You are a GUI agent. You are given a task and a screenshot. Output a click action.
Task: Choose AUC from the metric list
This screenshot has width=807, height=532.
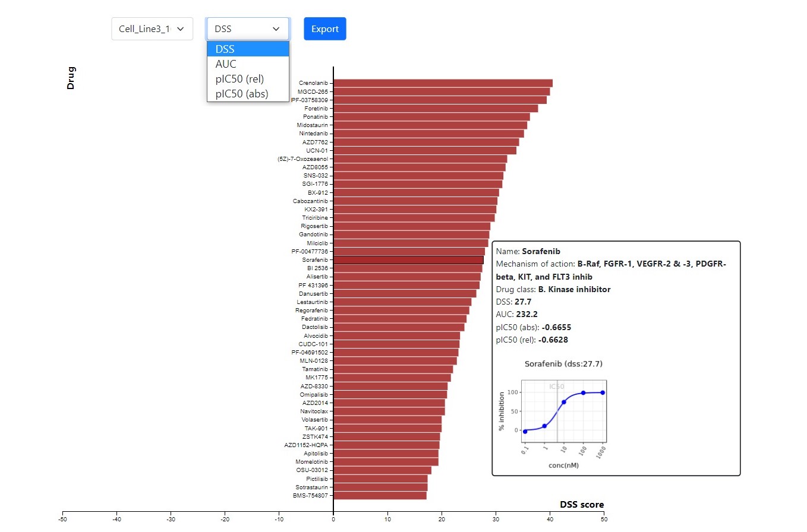(248, 64)
